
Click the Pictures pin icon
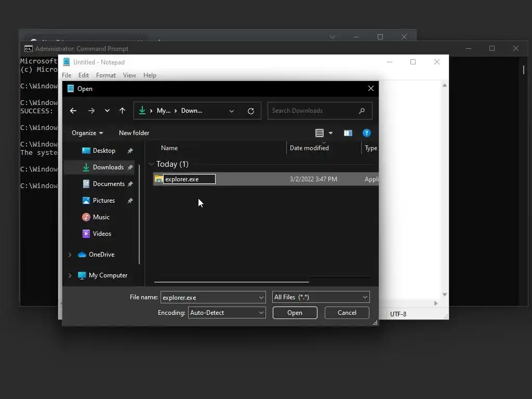click(130, 201)
